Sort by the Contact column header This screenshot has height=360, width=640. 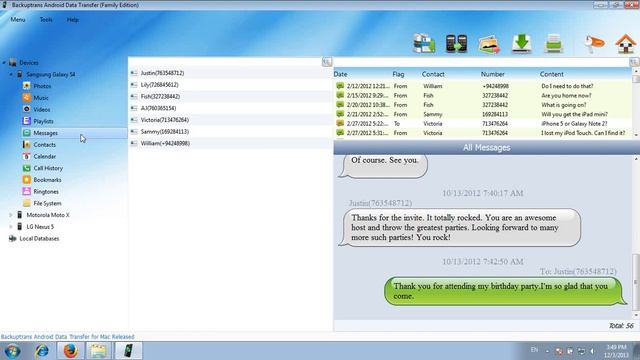coord(433,74)
